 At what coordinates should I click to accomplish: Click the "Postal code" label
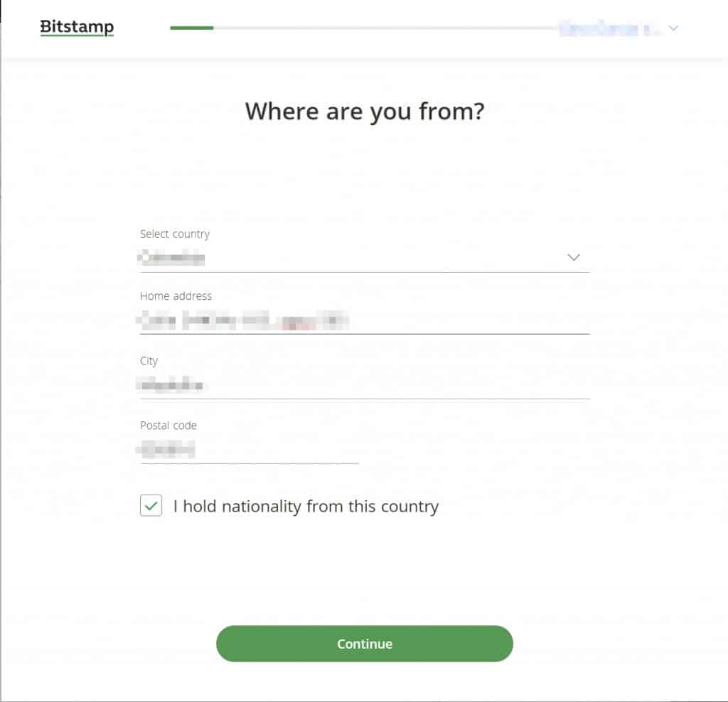(x=168, y=425)
